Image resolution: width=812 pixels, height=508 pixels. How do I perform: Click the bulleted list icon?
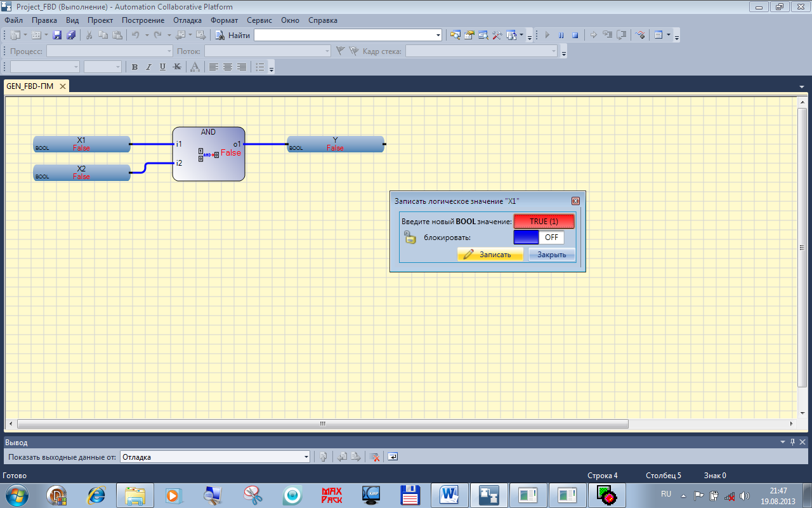[259, 67]
